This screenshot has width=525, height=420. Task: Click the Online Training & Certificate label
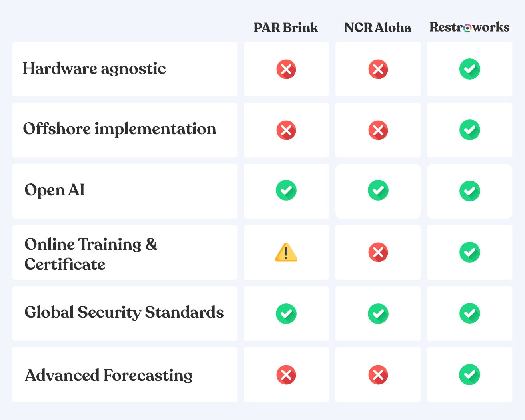coord(91,254)
